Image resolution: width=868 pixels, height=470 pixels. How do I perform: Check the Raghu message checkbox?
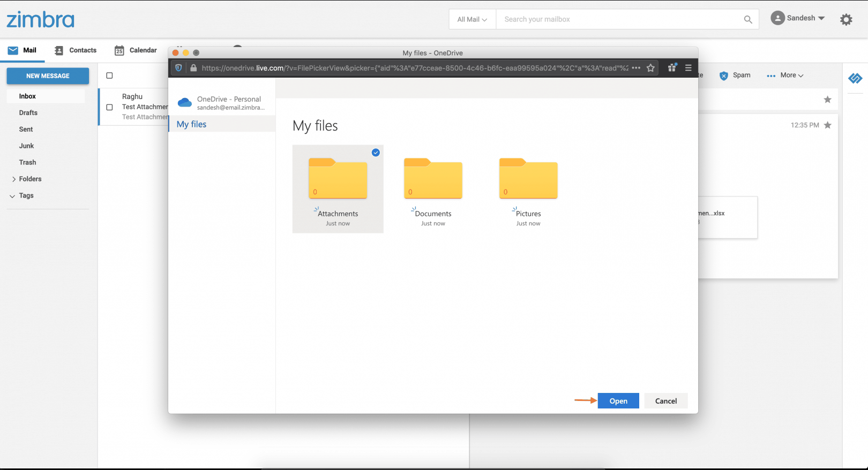(109, 107)
